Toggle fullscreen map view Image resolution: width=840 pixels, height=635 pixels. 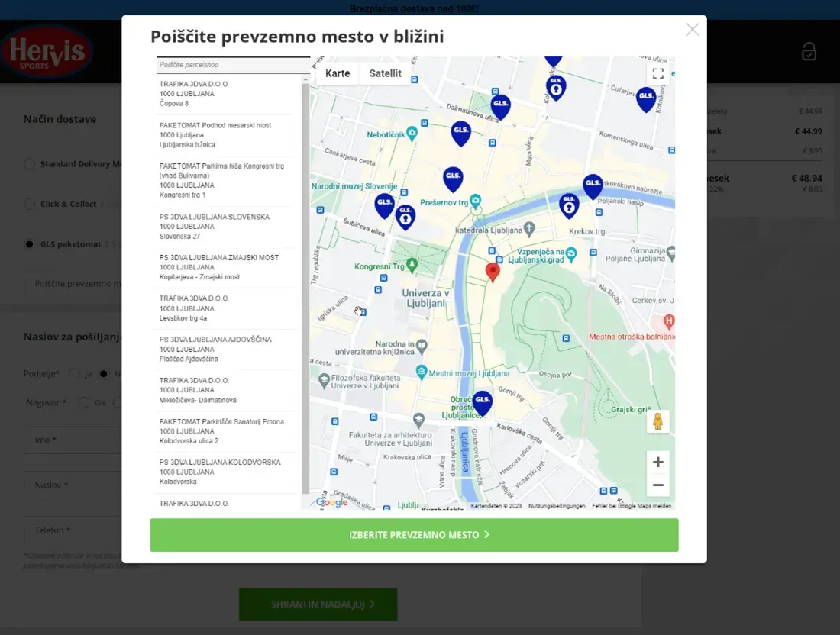pyautogui.click(x=657, y=73)
